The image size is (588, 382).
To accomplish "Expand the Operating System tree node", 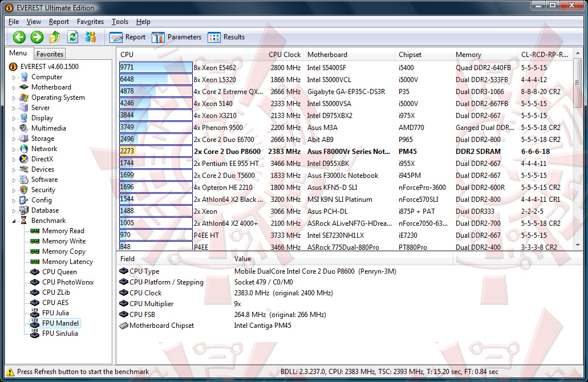I will 14,98.
